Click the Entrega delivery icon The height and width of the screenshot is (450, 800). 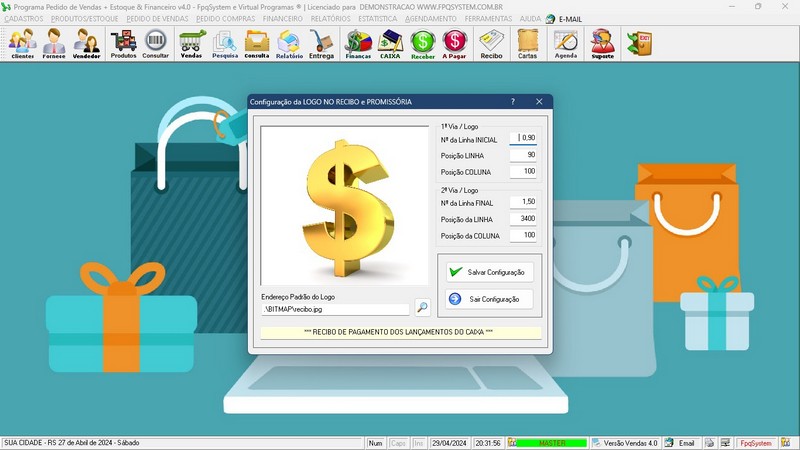[x=321, y=44]
